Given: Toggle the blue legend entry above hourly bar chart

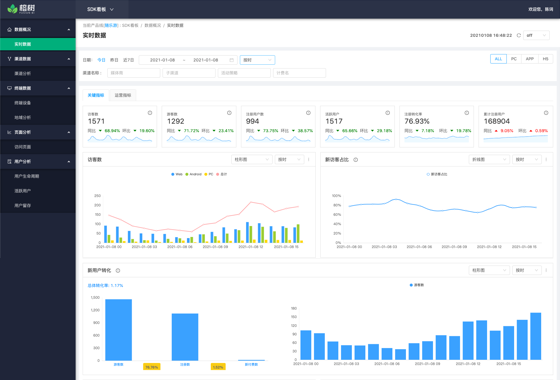Looking at the screenshot, I should coord(416,285).
